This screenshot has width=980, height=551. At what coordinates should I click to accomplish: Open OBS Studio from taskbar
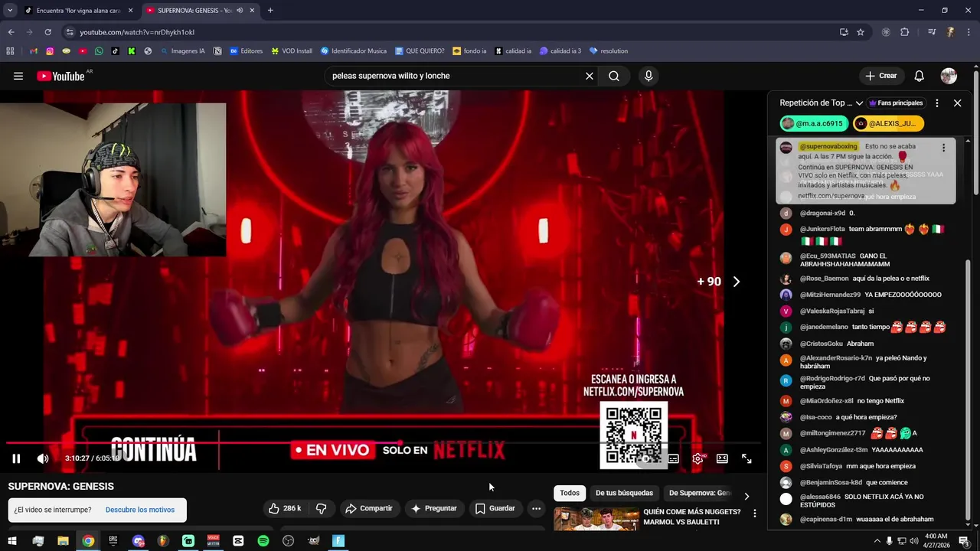coord(289,541)
